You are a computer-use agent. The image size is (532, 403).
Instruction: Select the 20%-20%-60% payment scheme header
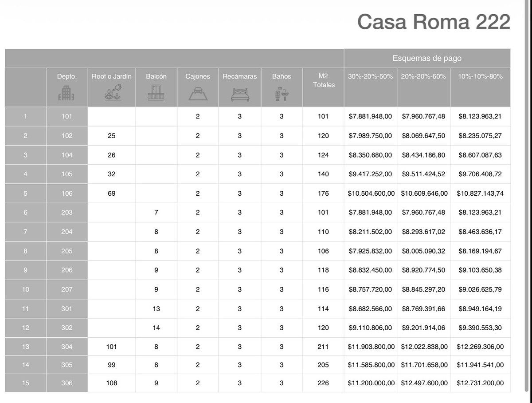point(423,76)
